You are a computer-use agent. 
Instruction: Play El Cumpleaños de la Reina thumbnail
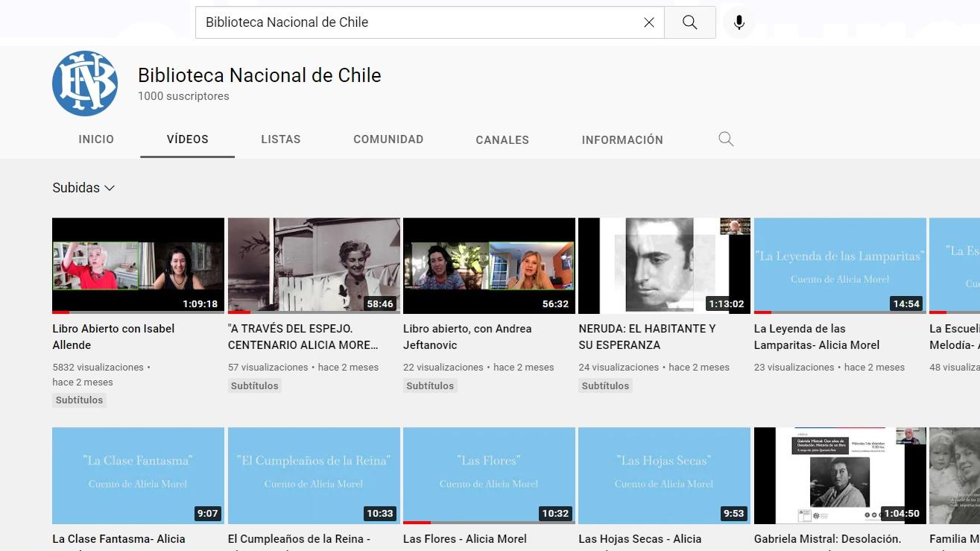click(x=314, y=476)
